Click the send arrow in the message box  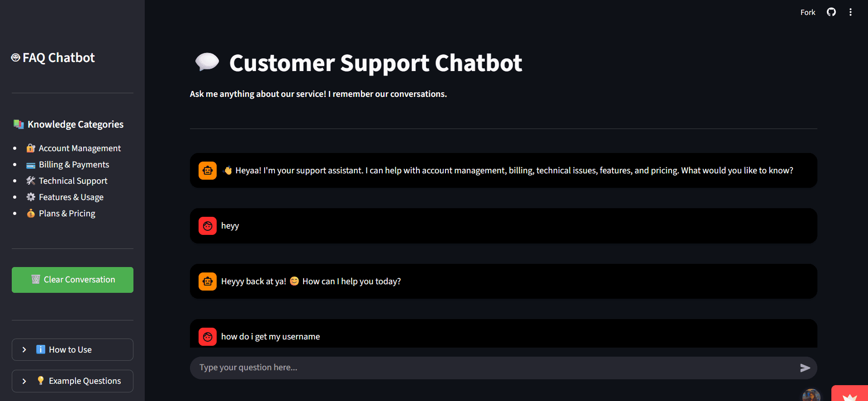805,368
